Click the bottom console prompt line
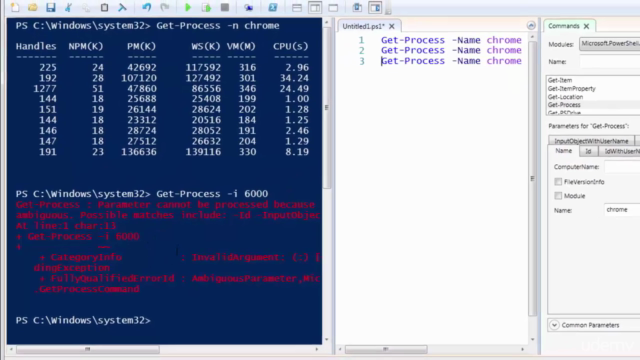The image size is (640, 360). pyautogui.click(x=83, y=320)
